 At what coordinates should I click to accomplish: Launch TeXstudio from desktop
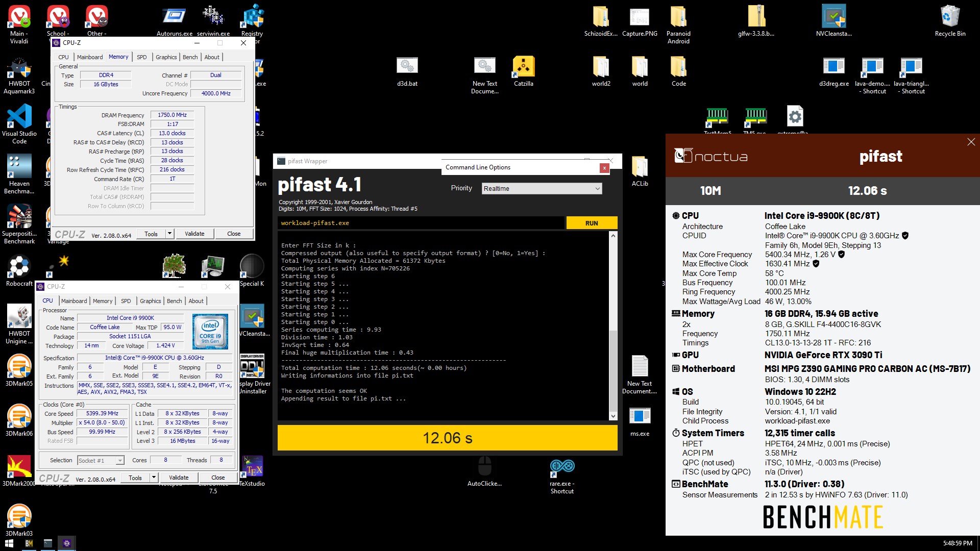point(252,470)
